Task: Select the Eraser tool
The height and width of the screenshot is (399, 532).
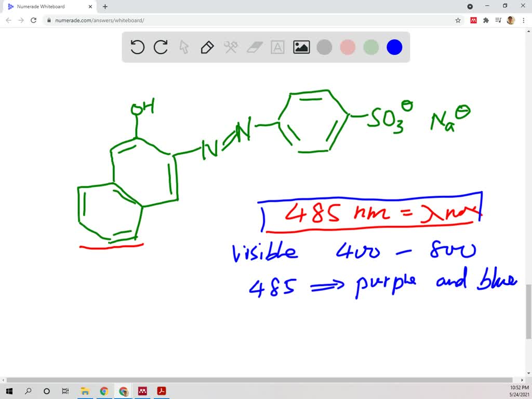Action: (254, 47)
